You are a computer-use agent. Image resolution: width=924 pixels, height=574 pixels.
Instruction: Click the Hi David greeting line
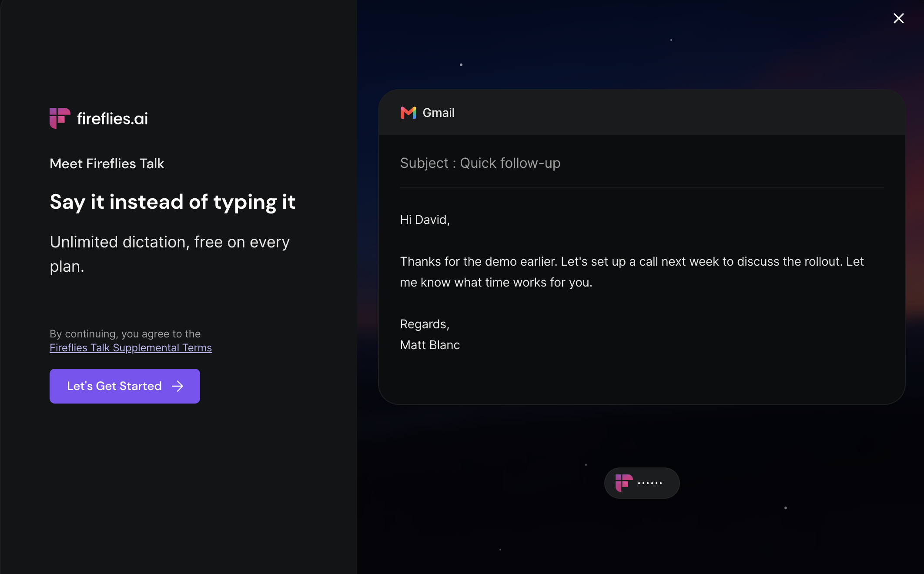(x=425, y=220)
